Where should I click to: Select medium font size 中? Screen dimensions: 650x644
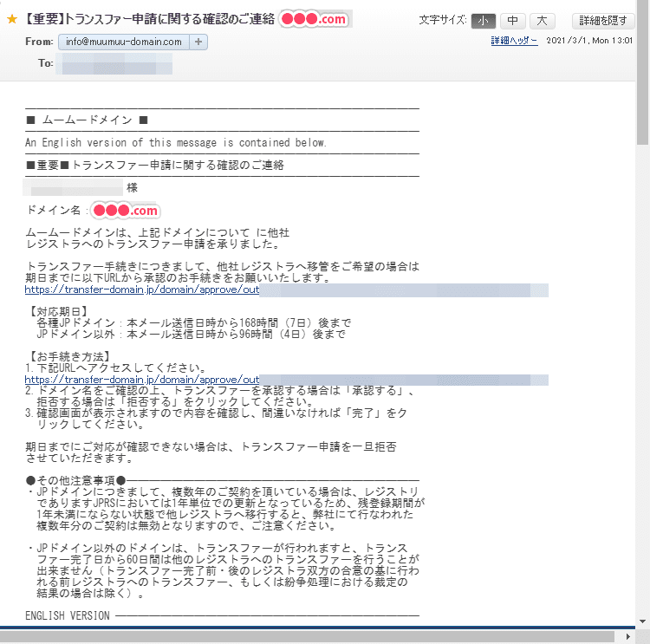tap(513, 20)
